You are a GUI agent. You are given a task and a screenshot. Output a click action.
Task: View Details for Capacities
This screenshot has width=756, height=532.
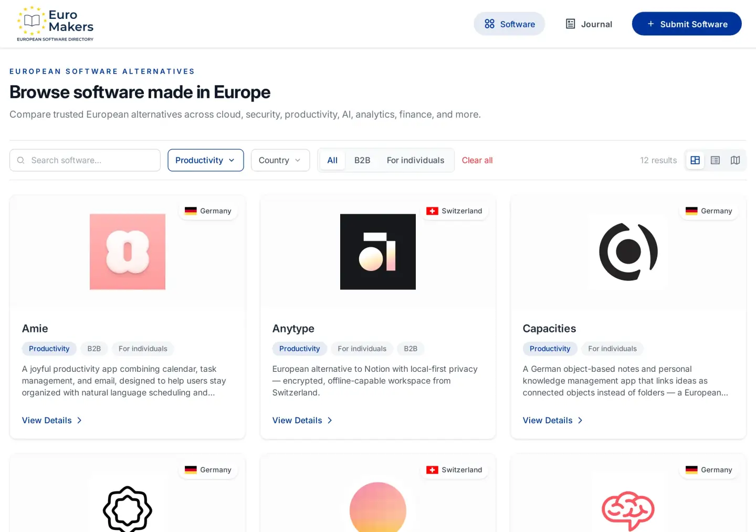click(553, 420)
